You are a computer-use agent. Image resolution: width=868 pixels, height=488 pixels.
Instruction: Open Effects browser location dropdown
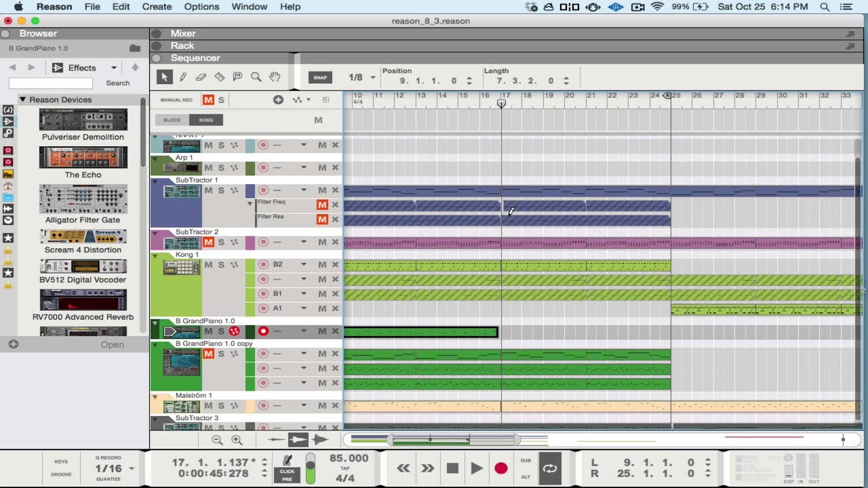click(114, 68)
